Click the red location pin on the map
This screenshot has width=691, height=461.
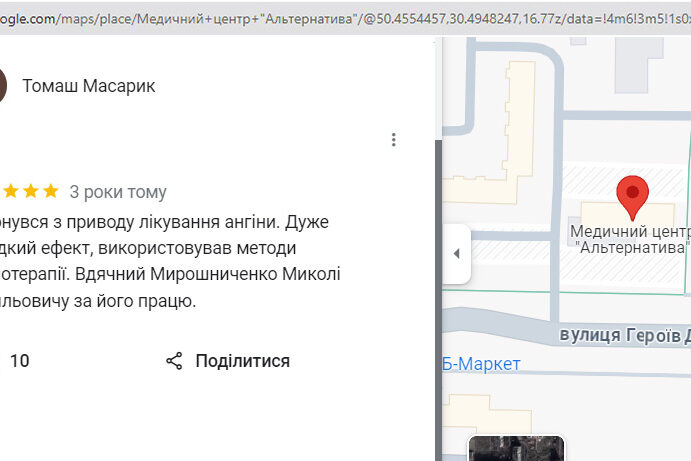pyautogui.click(x=631, y=196)
